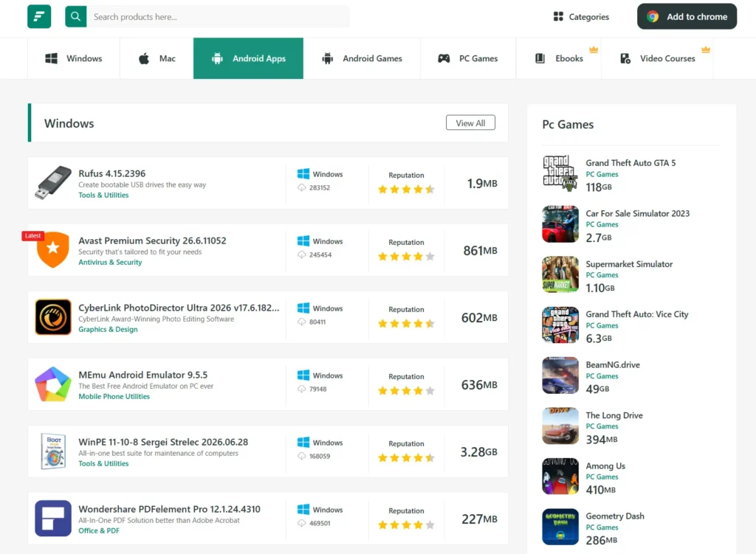Screen dimensions: 756x554
Task: Open the Categories grid menu
Action: pyautogui.click(x=581, y=16)
